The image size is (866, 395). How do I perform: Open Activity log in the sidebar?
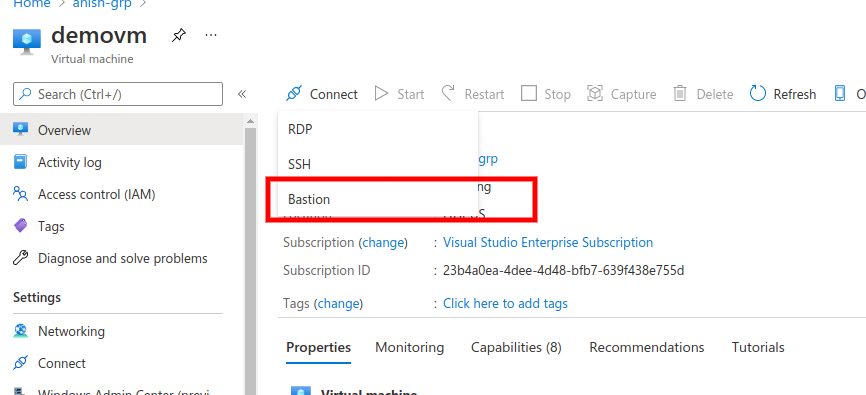[122, 162]
